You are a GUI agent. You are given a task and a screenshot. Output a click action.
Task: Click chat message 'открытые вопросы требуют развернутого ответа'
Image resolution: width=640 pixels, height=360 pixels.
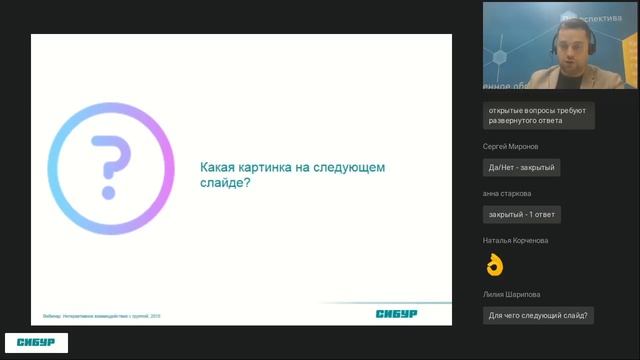pos(538,116)
